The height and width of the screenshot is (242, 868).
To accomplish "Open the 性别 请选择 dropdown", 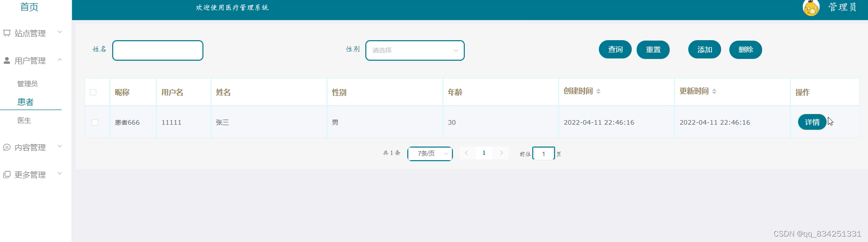I will (x=415, y=50).
